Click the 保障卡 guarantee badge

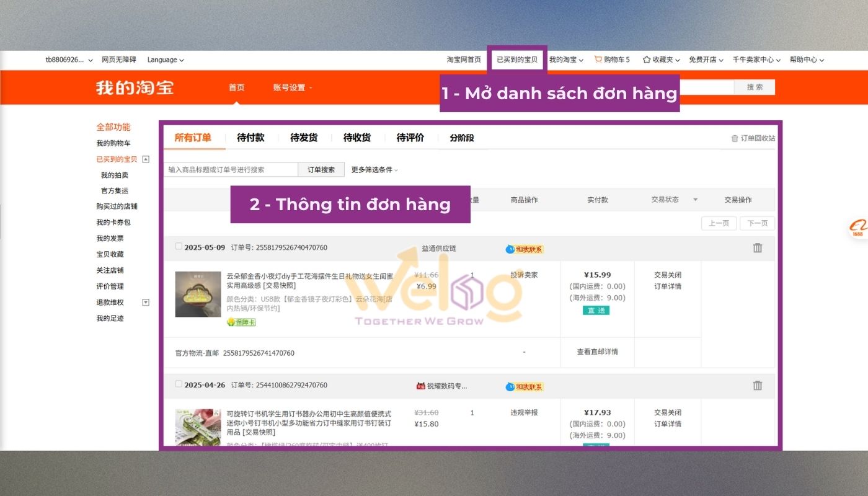coord(241,322)
